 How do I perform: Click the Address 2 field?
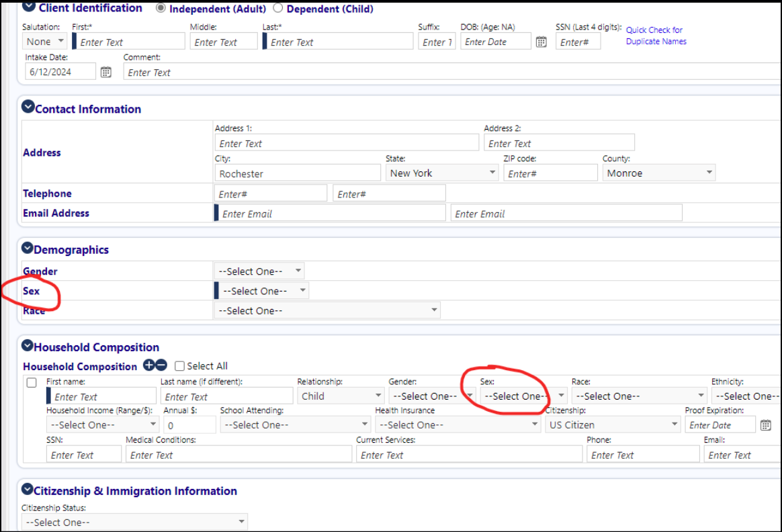(559, 142)
